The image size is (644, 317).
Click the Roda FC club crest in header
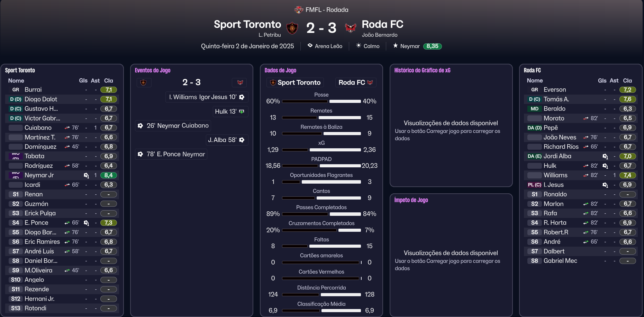(351, 28)
